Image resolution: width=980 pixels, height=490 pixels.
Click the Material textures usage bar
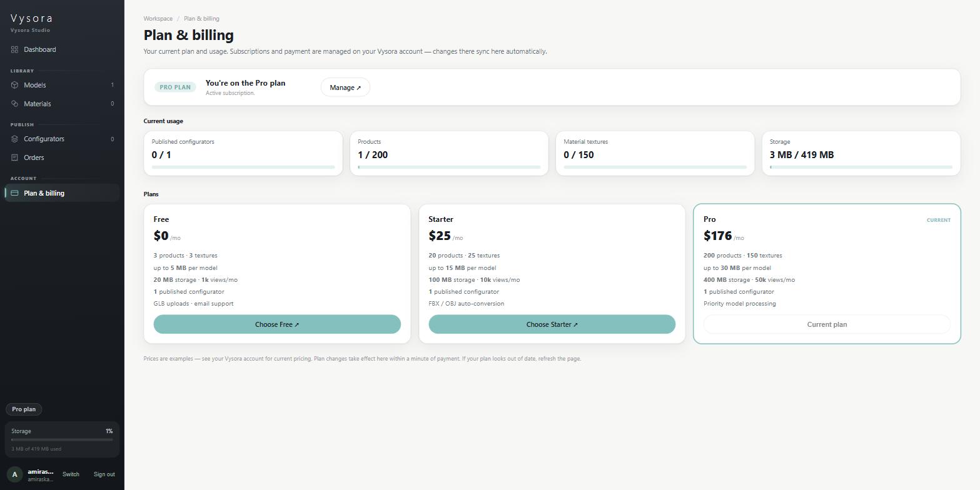click(655, 167)
